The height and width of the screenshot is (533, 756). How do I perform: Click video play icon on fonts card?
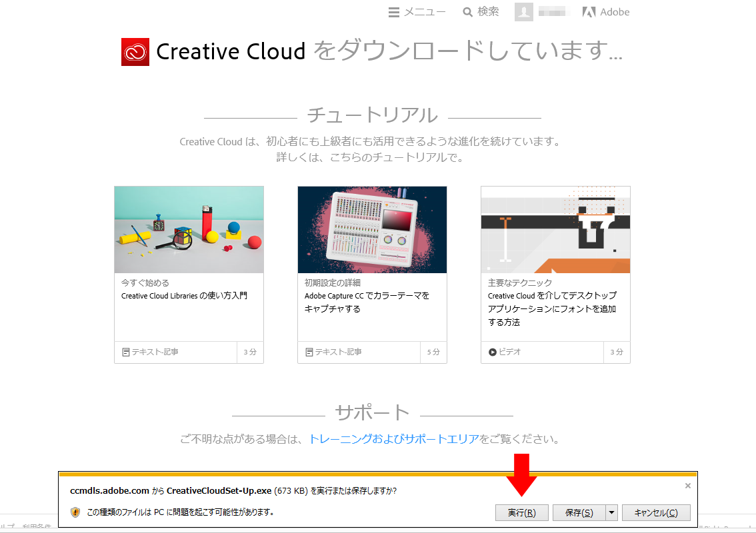pos(492,352)
